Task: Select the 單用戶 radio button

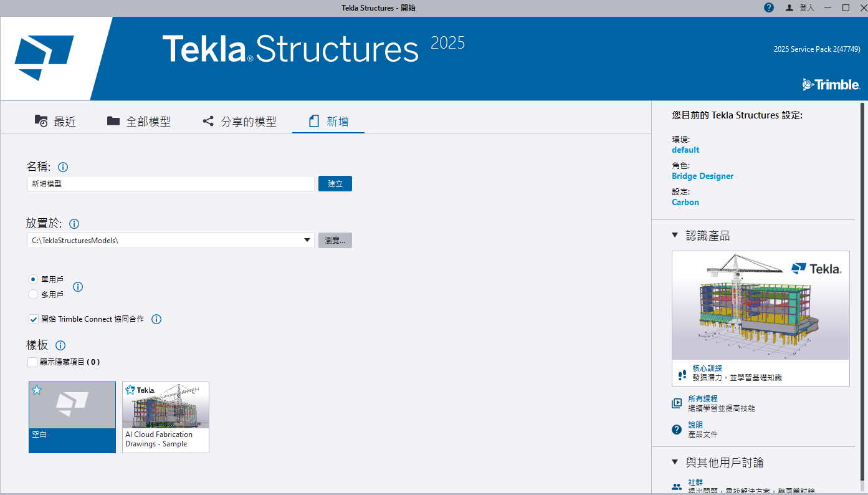Action: (33, 279)
